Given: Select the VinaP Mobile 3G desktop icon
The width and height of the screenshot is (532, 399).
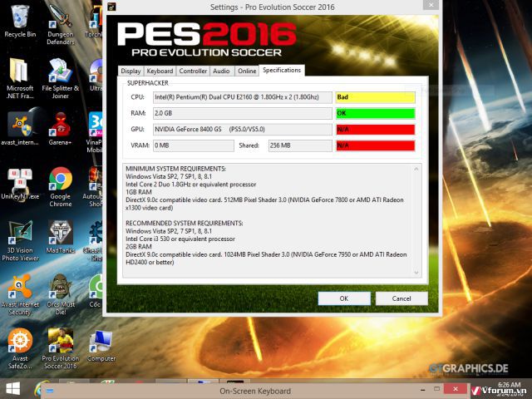Looking at the screenshot, I should [95, 132].
